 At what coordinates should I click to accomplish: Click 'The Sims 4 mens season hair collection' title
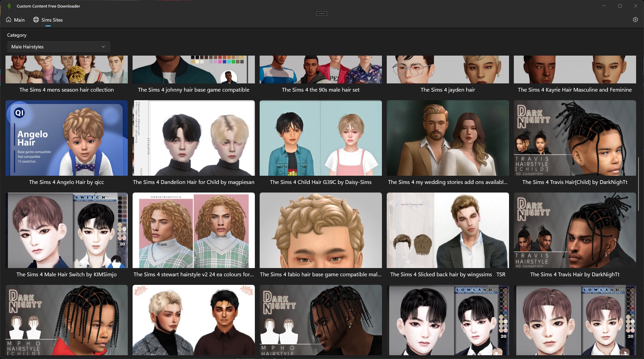[x=67, y=90]
